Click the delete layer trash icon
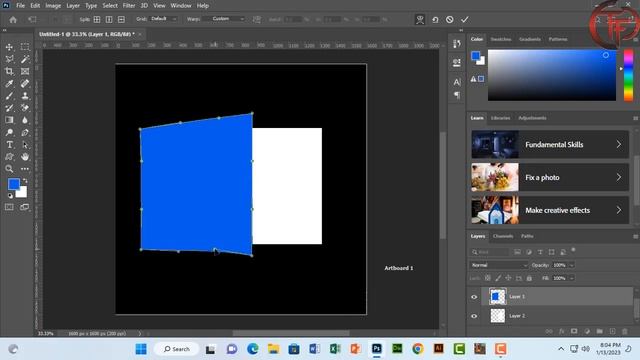This screenshot has height=360, width=640. (x=624, y=331)
